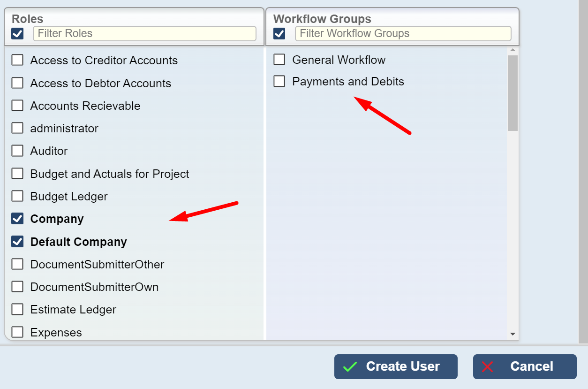The width and height of the screenshot is (588, 389).
Task: Click the Filter Workflow Groups field
Action: point(402,34)
